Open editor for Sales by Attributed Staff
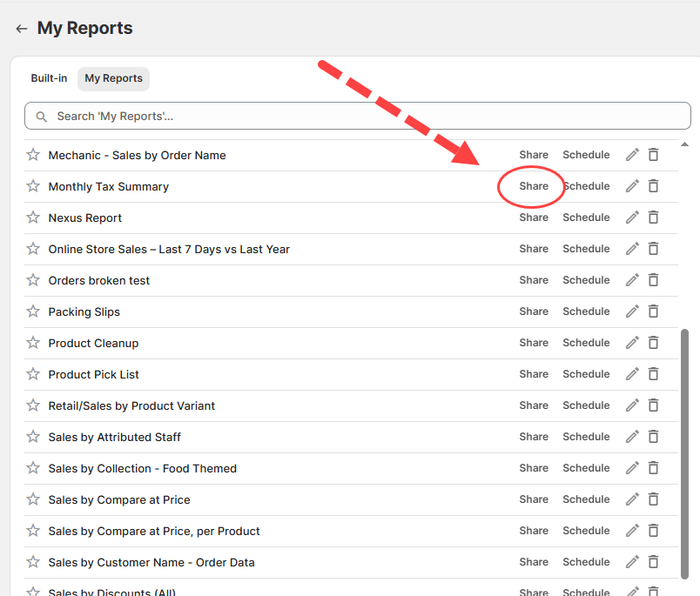 click(x=632, y=437)
